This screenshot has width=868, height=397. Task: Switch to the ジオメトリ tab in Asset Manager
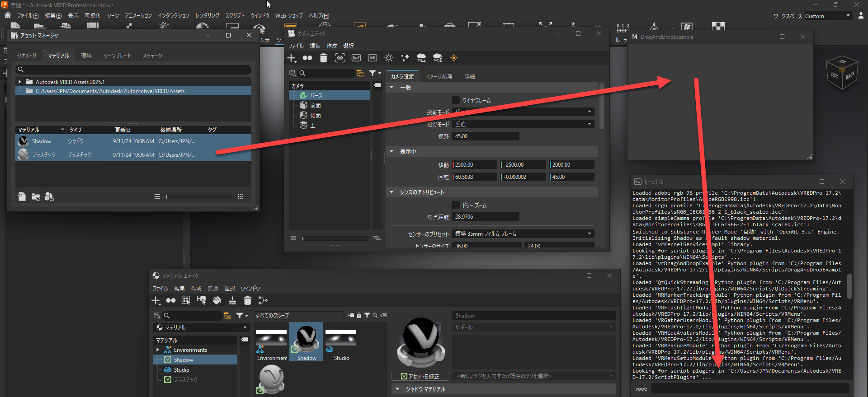[x=27, y=56]
